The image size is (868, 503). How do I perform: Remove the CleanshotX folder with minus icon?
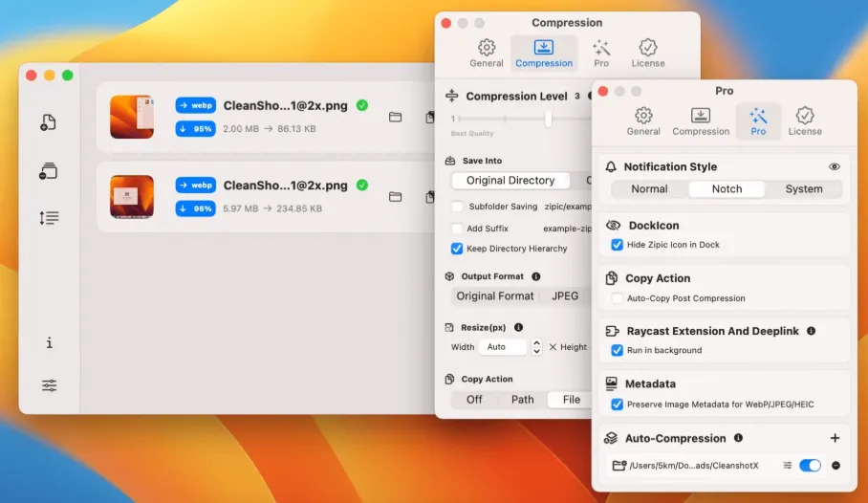[835, 466]
